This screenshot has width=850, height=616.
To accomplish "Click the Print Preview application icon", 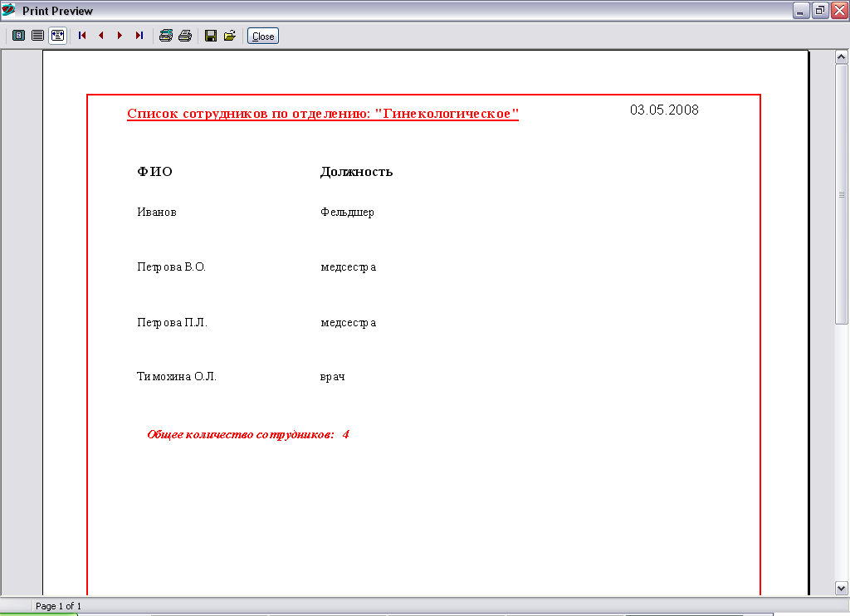I will [8, 10].
